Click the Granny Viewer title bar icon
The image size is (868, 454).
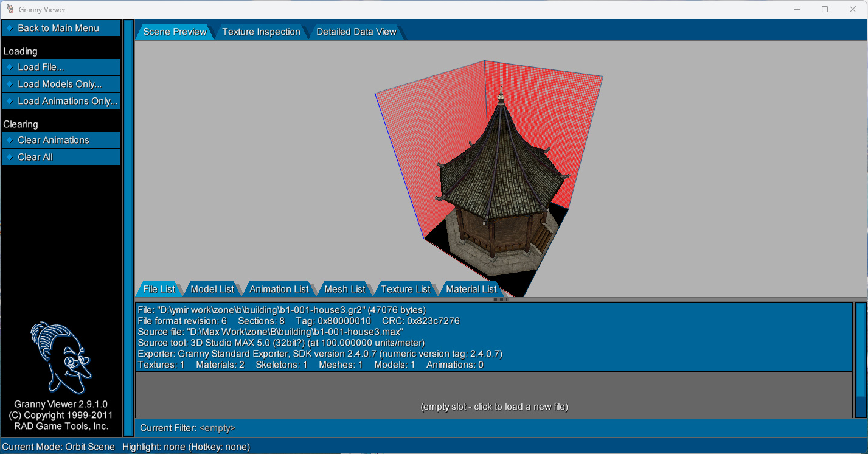10,9
